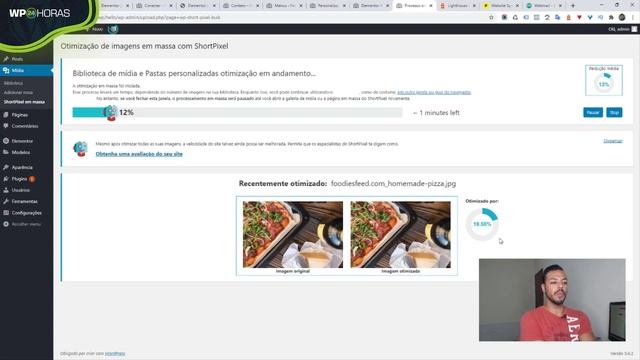Open the Posts menu in the sidebar
This screenshot has height=360, width=640.
(x=17, y=59)
